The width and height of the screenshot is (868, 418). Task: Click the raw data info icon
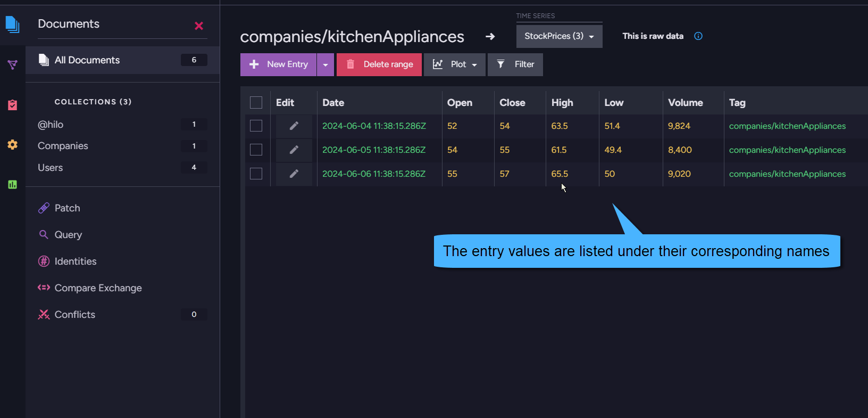(x=698, y=36)
